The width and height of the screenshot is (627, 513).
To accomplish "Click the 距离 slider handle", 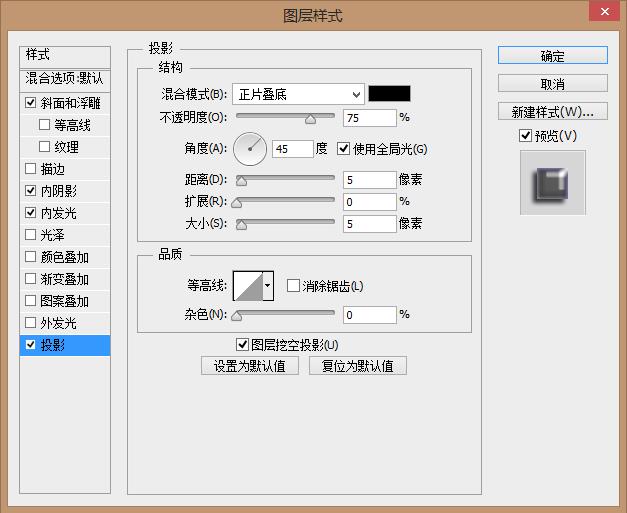I will click(241, 181).
